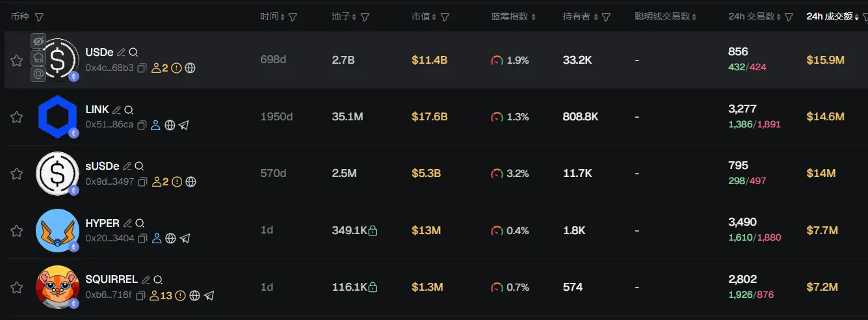The width and height of the screenshot is (868, 320).
Task: Star the SQUIRREL token as favorite
Action: pos(16,287)
